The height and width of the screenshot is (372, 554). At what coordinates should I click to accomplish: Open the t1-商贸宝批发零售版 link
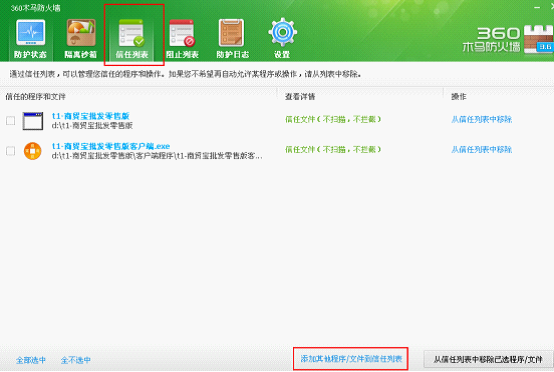point(91,116)
